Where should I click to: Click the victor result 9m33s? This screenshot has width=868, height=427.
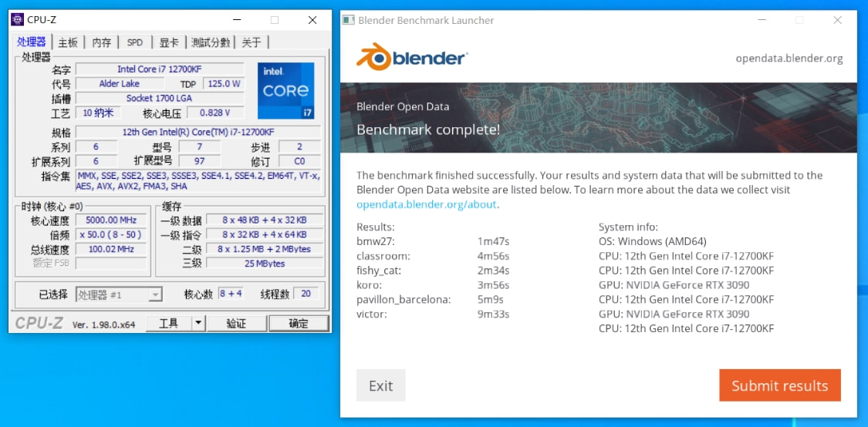coord(493,314)
